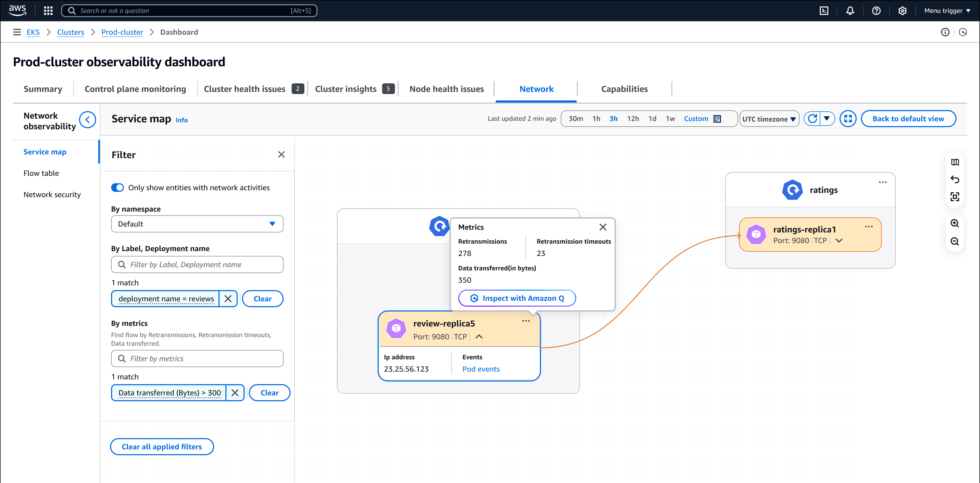Collapse review-replica5 pod details chevron
Viewport: 980px width, 483px height.
click(x=479, y=336)
